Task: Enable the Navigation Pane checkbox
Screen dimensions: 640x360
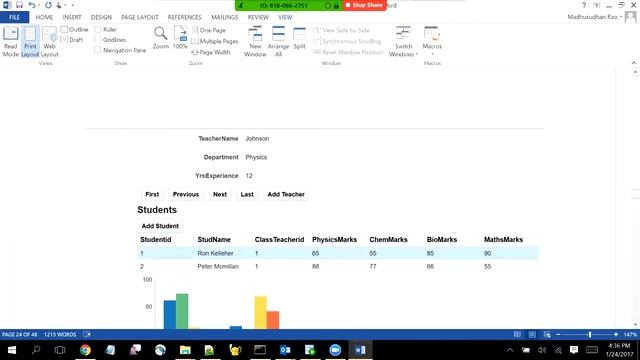Action: coord(120,50)
